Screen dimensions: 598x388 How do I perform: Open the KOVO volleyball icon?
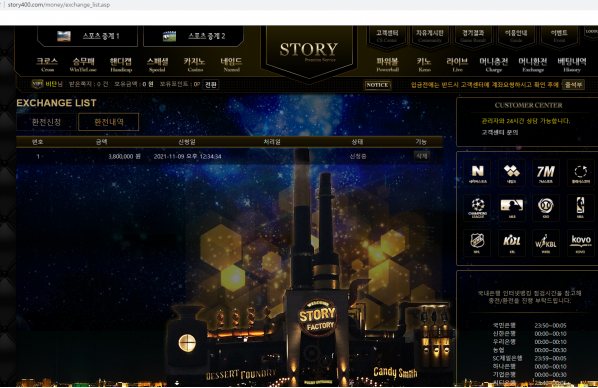coord(580,243)
